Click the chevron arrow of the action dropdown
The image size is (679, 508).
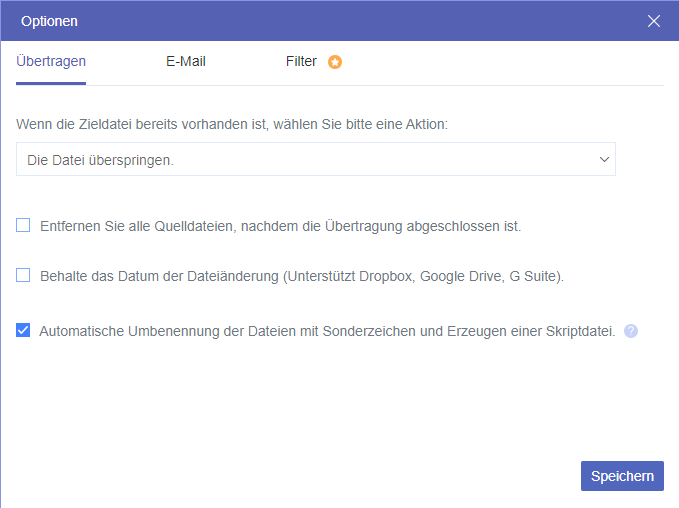pyautogui.click(x=604, y=159)
